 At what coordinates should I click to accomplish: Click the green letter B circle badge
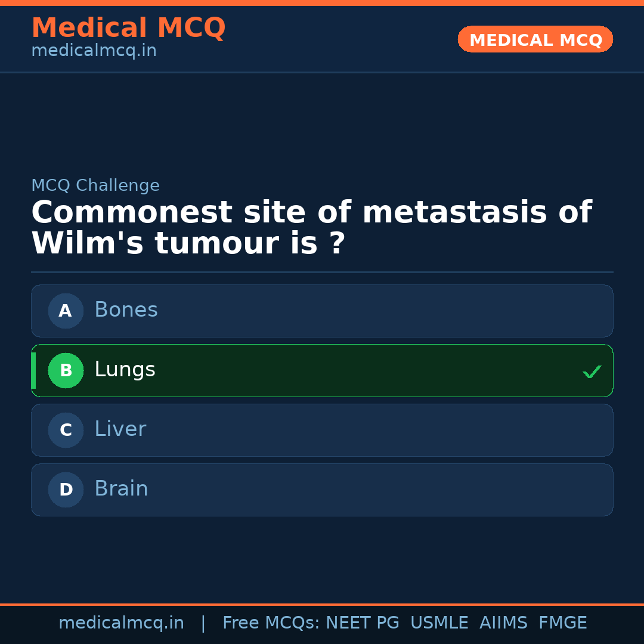pos(66,370)
